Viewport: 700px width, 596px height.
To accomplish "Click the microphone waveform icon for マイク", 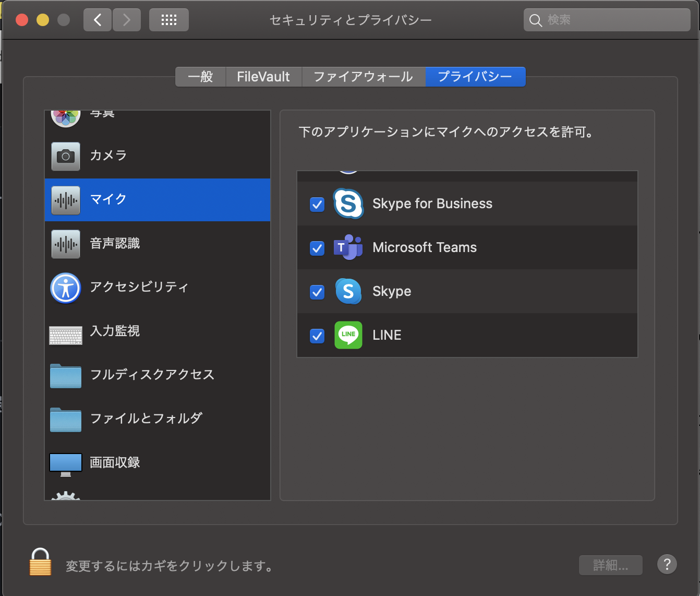I will pos(66,200).
